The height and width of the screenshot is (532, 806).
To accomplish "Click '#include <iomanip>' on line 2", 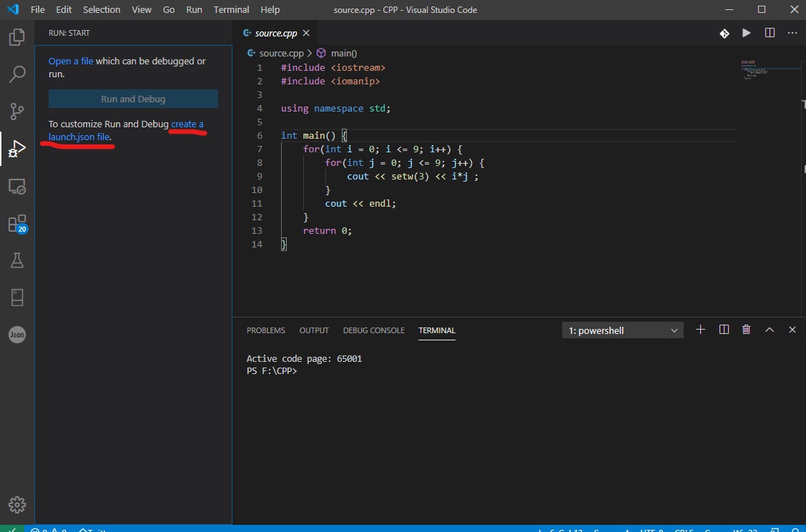I will (330, 82).
